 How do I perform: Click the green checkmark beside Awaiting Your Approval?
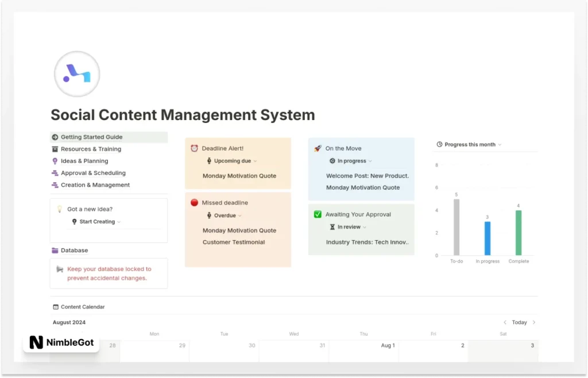pyautogui.click(x=316, y=214)
